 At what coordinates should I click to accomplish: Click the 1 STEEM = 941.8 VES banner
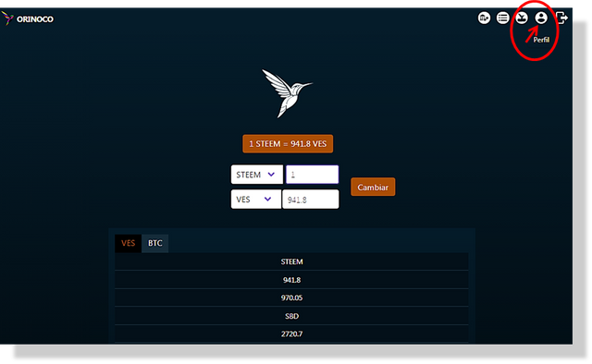(288, 144)
